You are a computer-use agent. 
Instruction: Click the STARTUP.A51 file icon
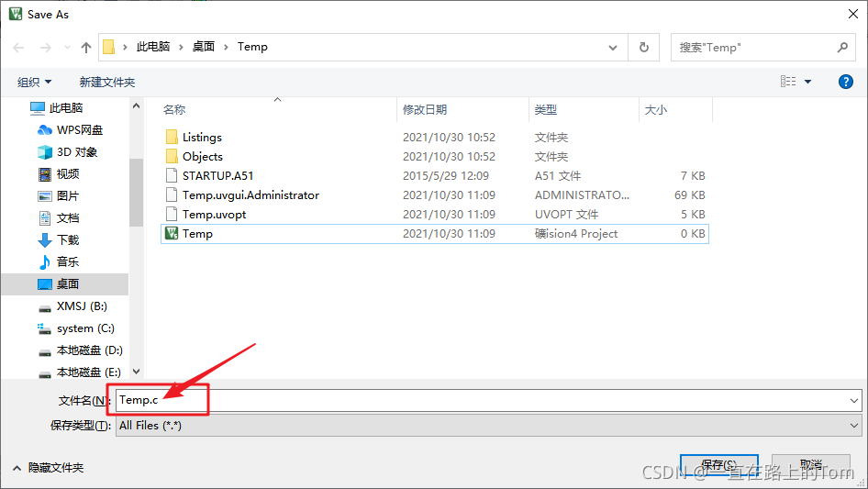click(172, 175)
